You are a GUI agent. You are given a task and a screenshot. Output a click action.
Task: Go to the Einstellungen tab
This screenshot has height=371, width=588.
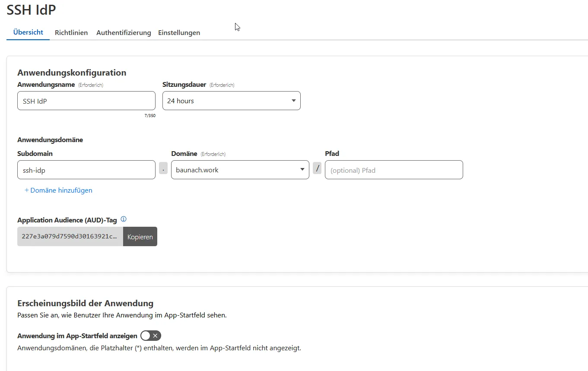pos(179,33)
